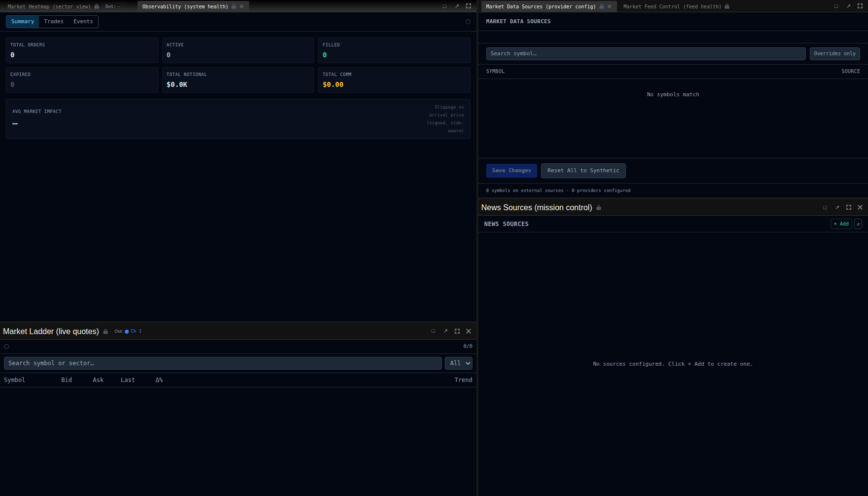
Task: Click lock icon on Market Feed Control tab
Action: (727, 6)
